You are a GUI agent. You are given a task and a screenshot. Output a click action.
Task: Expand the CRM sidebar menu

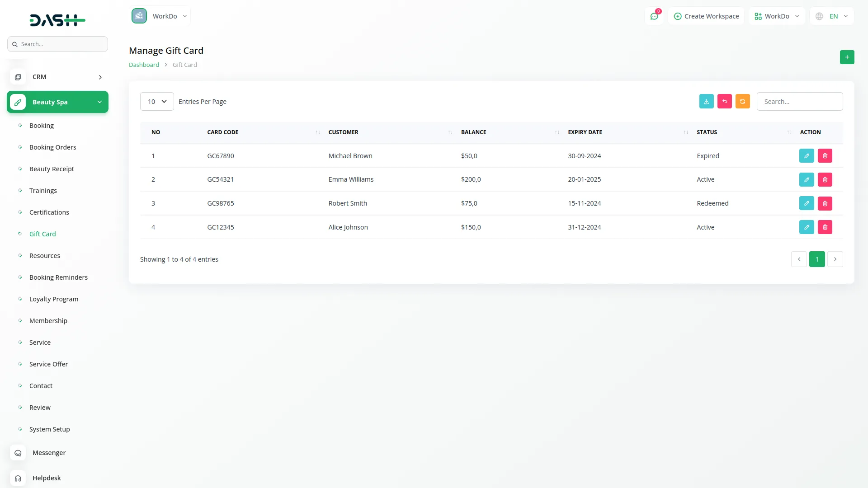pyautogui.click(x=57, y=77)
